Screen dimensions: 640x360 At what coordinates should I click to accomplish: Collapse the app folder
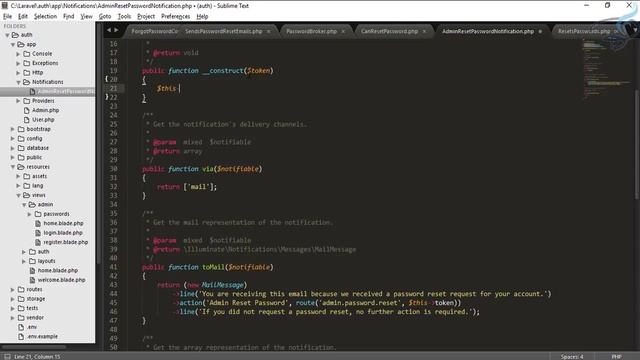tap(13, 44)
